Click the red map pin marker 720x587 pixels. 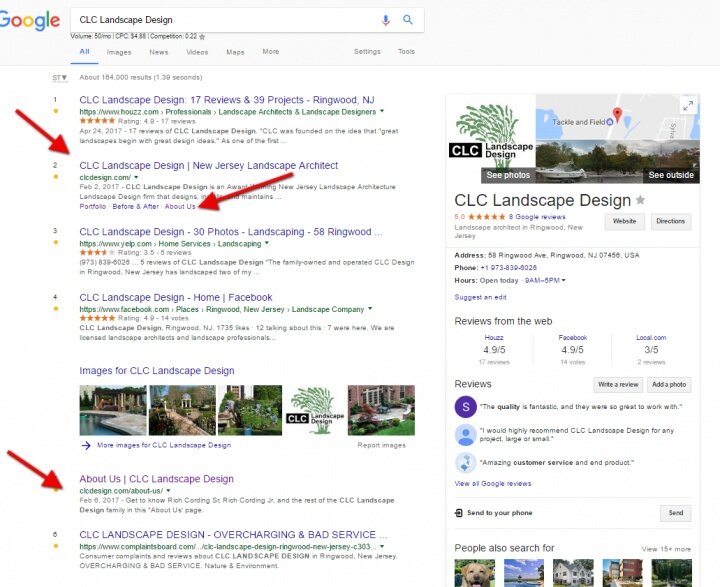618,114
